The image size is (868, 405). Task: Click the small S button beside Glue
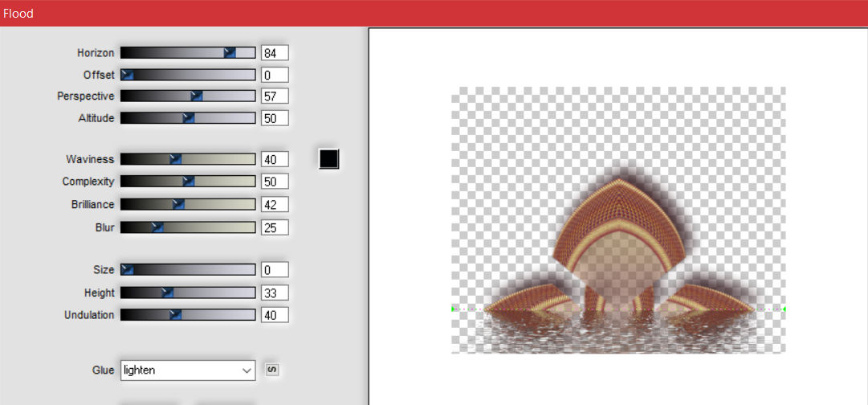272,370
